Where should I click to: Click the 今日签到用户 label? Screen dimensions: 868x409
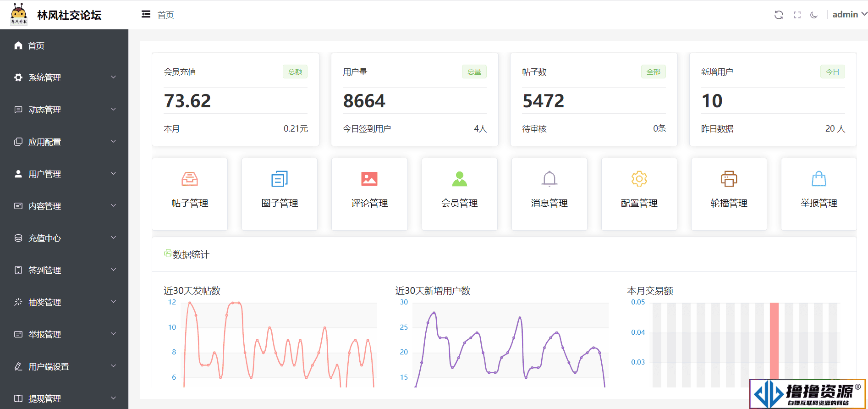[367, 129]
